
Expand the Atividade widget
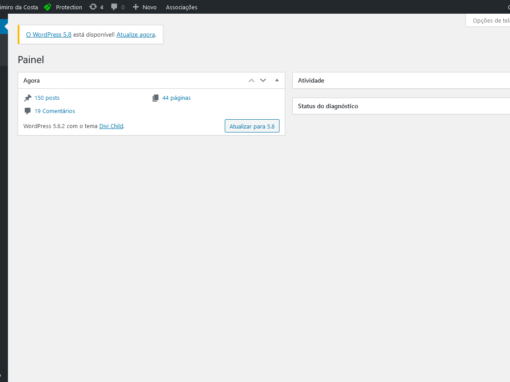pyautogui.click(x=401, y=80)
